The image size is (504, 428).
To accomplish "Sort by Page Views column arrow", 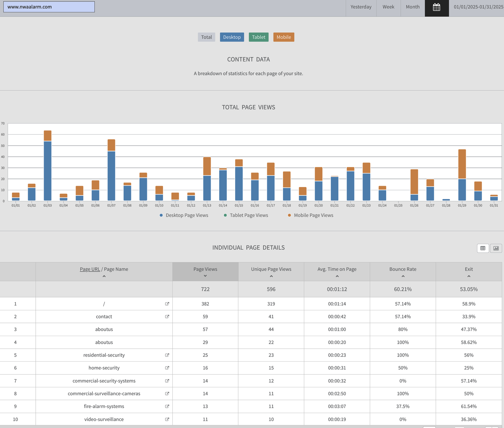I will pos(205,276).
